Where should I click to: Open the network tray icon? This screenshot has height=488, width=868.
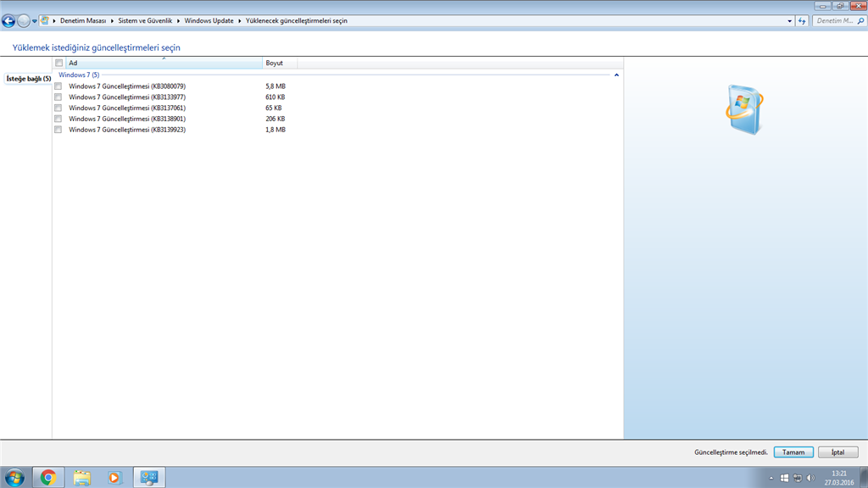pos(798,478)
